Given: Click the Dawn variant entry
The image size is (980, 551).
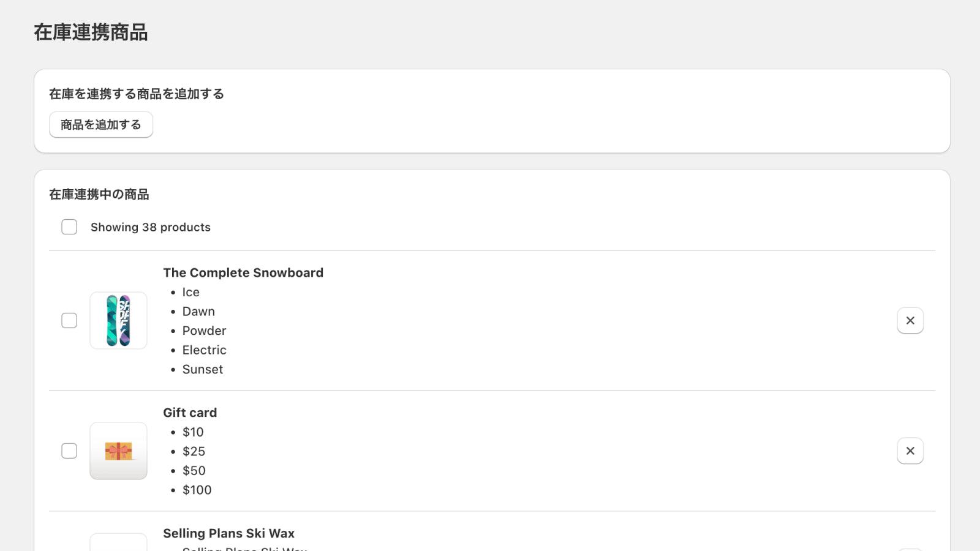Looking at the screenshot, I should [x=198, y=312].
